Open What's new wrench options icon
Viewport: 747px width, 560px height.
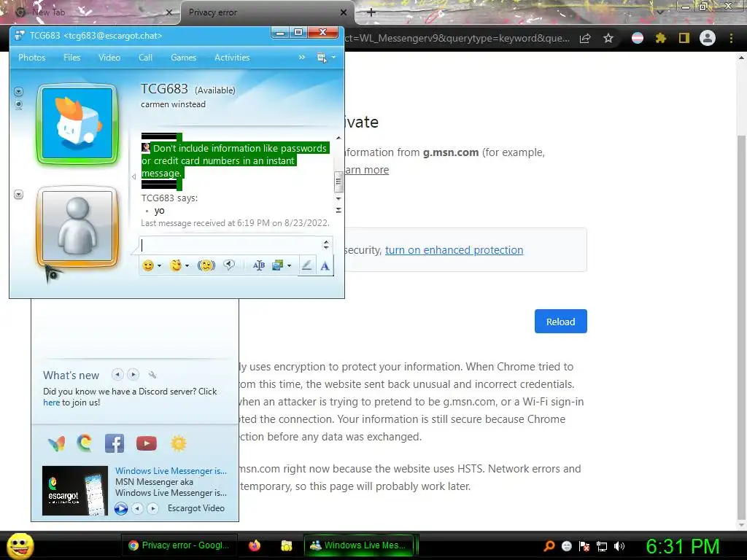click(x=152, y=376)
